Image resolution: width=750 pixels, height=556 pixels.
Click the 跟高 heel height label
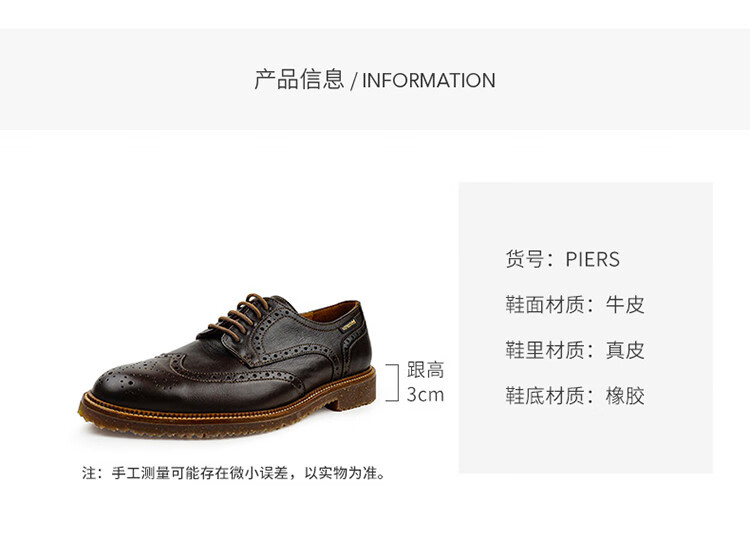[425, 370]
